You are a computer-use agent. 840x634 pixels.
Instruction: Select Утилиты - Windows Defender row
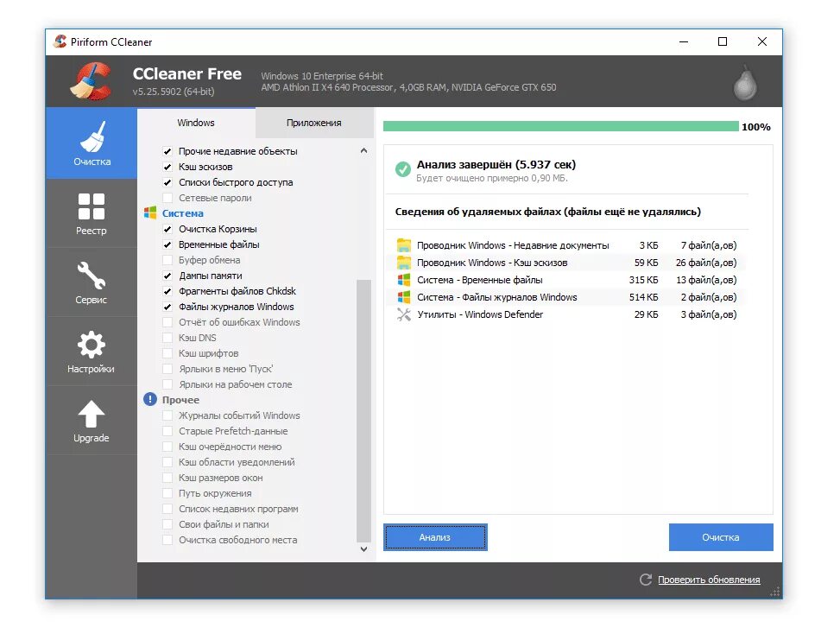coord(567,314)
